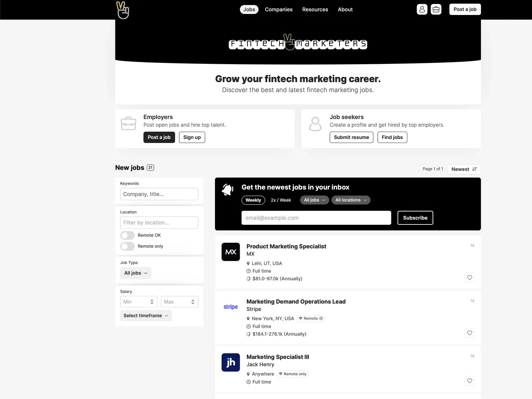Click the peace-hand site logo in header

[122, 10]
